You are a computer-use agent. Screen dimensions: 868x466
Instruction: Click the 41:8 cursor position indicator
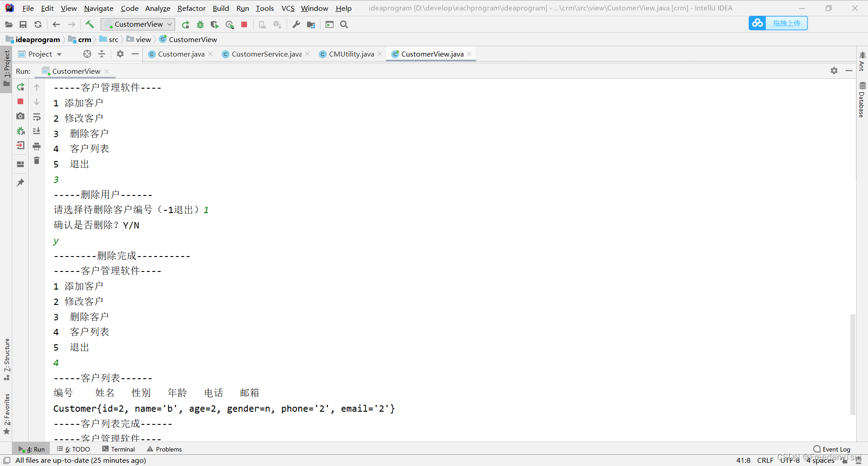coord(743,460)
